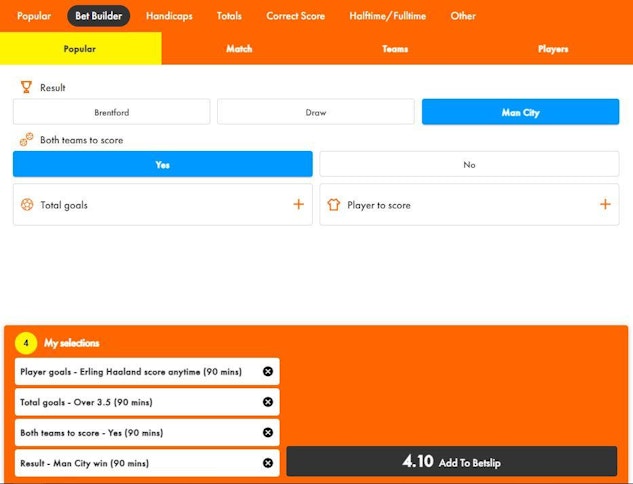Viewport: 633px width, 484px height.
Task: Remove the Man City win selection
Action: pyautogui.click(x=268, y=463)
